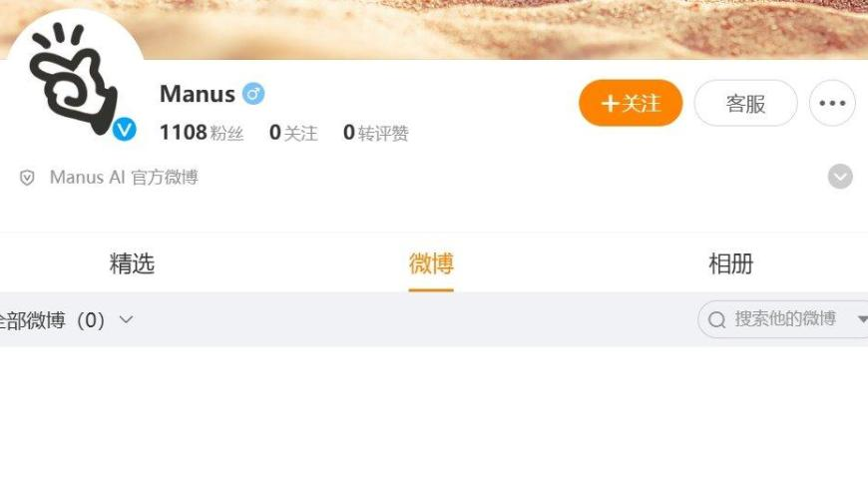Expand profile details with gray chevron circle
868x491 pixels.
840,177
